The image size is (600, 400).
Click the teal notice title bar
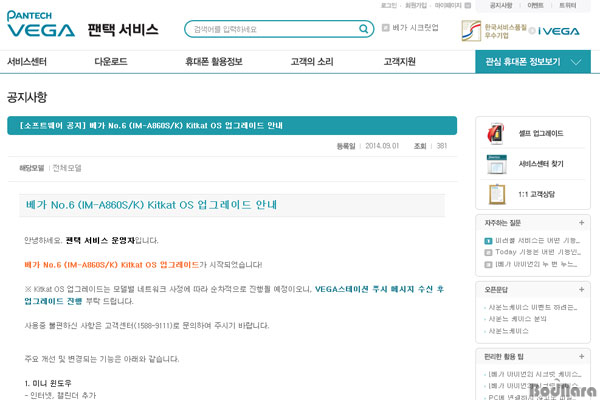pyautogui.click(x=232, y=126)
